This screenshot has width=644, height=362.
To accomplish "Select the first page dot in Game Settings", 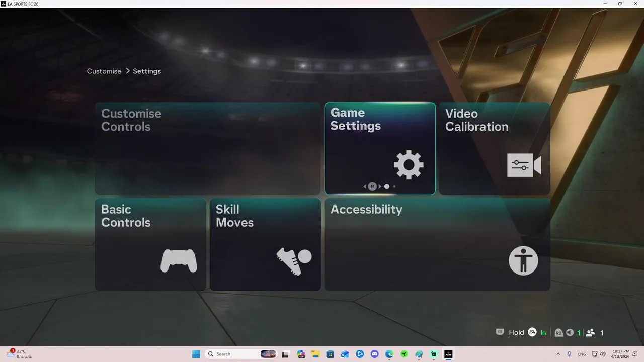I will coord(387,186).
